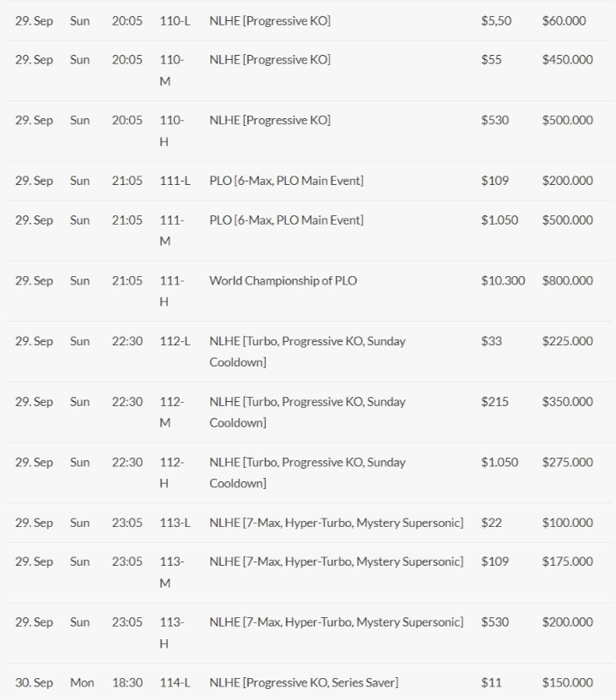
Task: Select event number 114-L
Action: [x=175, y=683]
